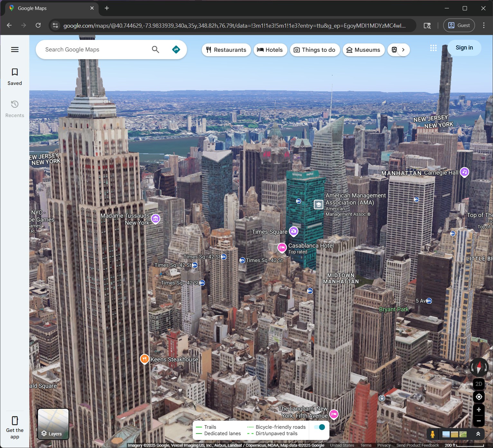Open the main hamburger menu

15,50
